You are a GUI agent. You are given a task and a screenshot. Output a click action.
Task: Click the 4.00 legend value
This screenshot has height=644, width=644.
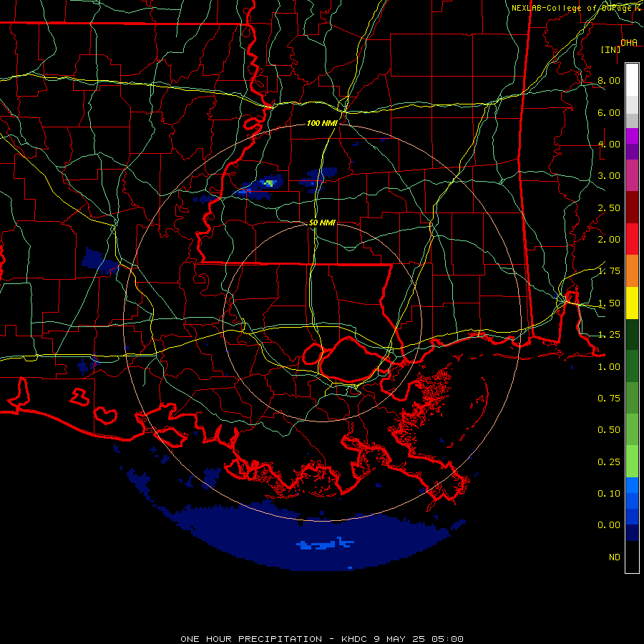click(609, 144)
